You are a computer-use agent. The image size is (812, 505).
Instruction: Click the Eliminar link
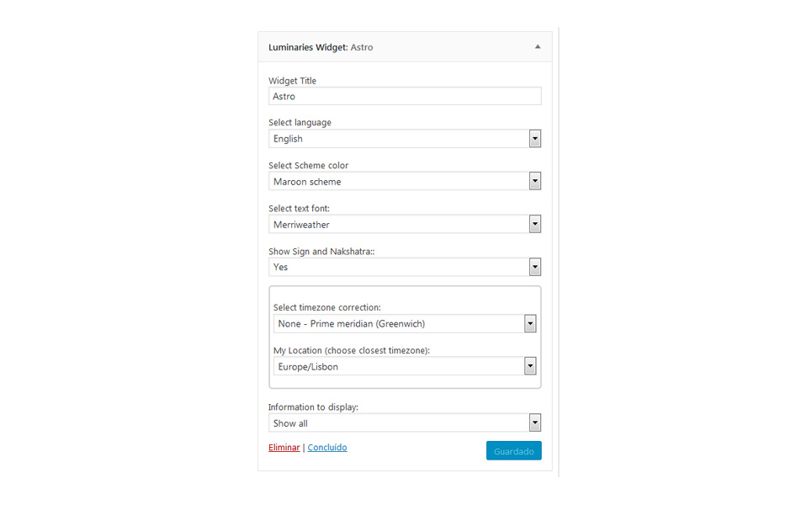point(284,448)
